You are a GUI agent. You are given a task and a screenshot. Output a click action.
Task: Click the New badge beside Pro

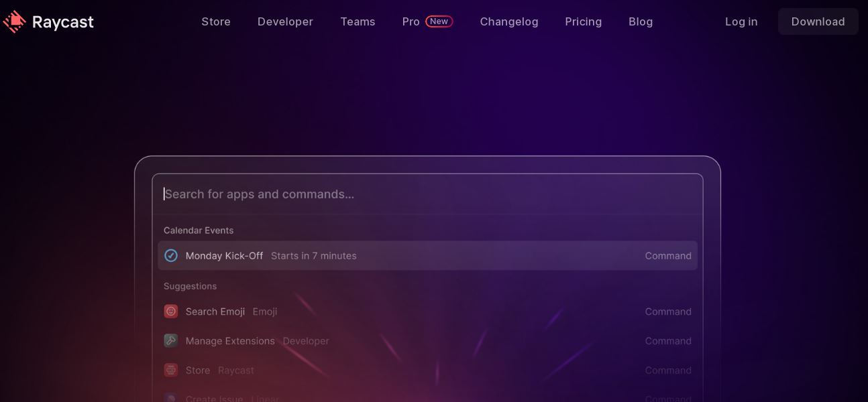(x=439, y=21)
